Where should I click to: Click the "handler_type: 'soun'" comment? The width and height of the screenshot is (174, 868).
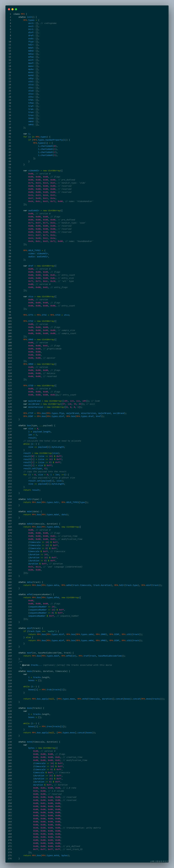tap(72, 223)
